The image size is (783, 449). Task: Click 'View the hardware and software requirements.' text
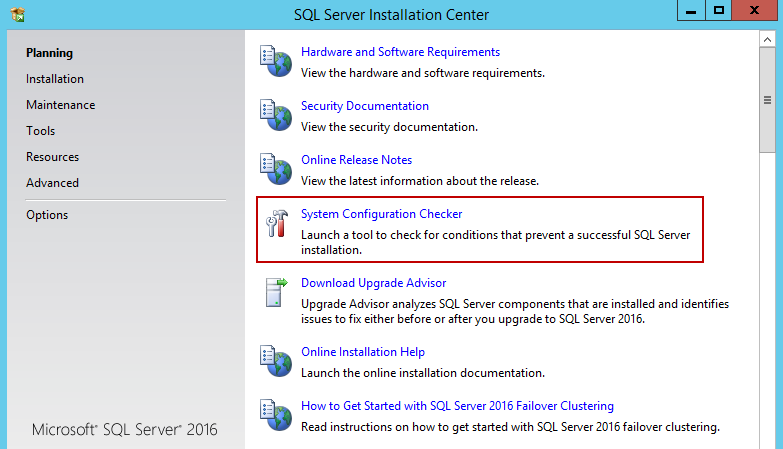click(x=423, y=73)
